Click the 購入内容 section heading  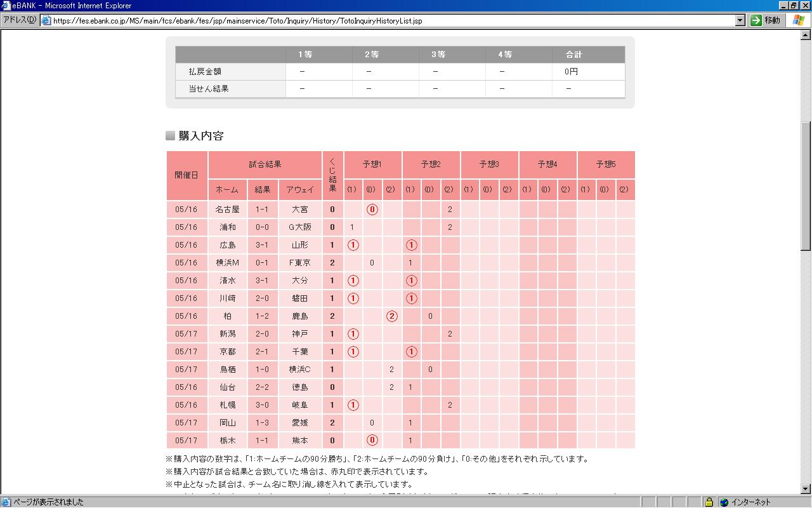[x=201, y=136]
